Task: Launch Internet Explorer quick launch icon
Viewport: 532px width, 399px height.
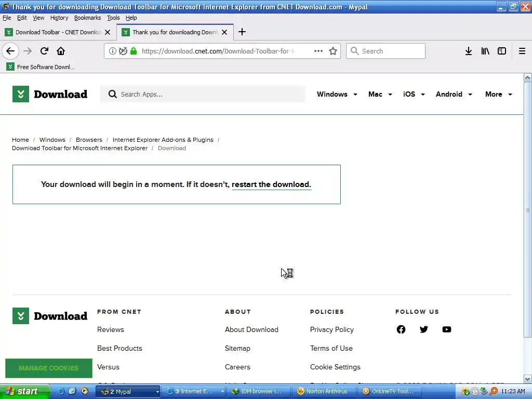Action: (61, 391)
